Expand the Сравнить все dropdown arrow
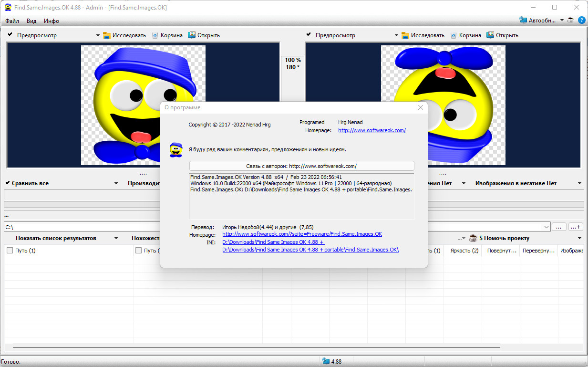 [x=116, y=183]
